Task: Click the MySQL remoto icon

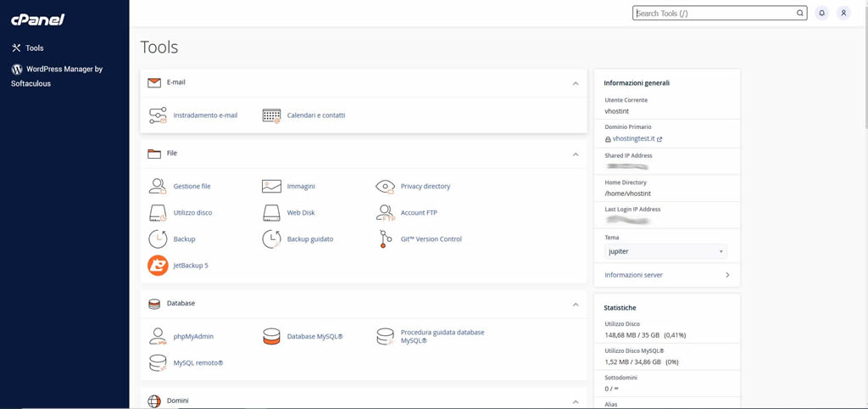Action: click(158, 363)
